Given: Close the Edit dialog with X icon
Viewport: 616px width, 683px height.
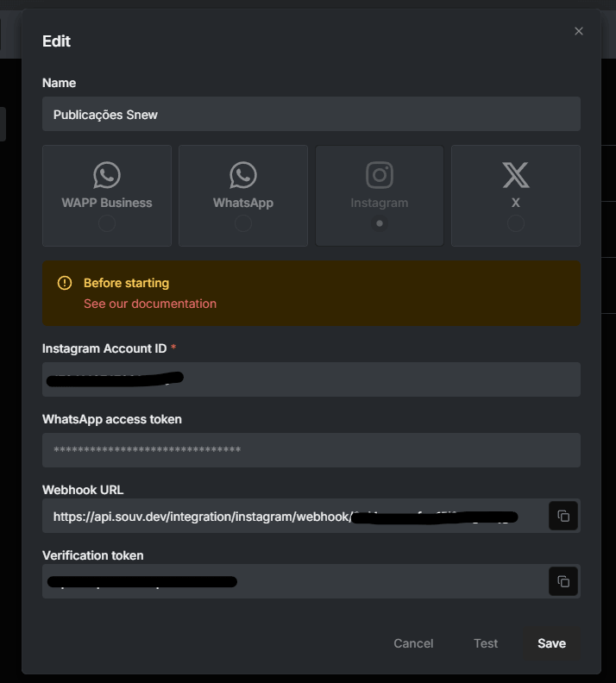Looking at the screenshot, I should (579, 31).
